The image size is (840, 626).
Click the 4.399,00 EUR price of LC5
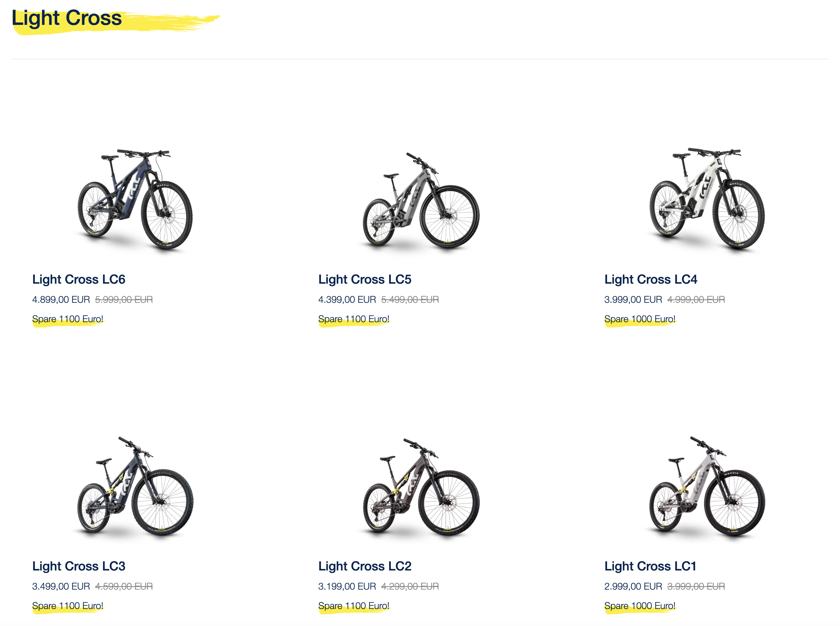tap(347, 300)
